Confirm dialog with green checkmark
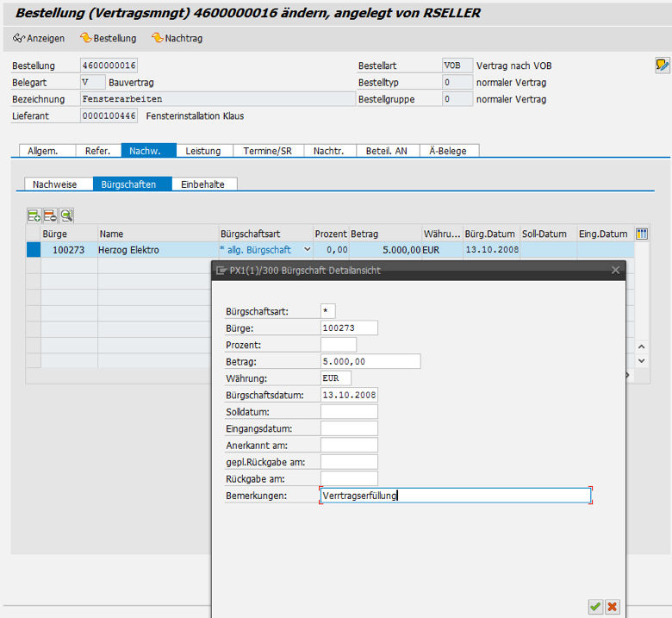672x618 pixels. click(x=595, y=607)
